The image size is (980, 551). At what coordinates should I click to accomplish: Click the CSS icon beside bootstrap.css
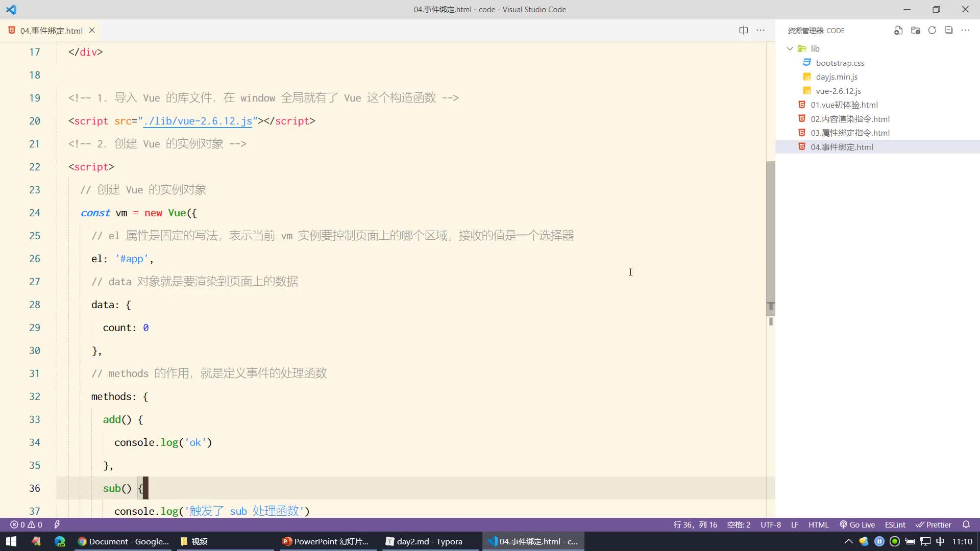point(807,62)
